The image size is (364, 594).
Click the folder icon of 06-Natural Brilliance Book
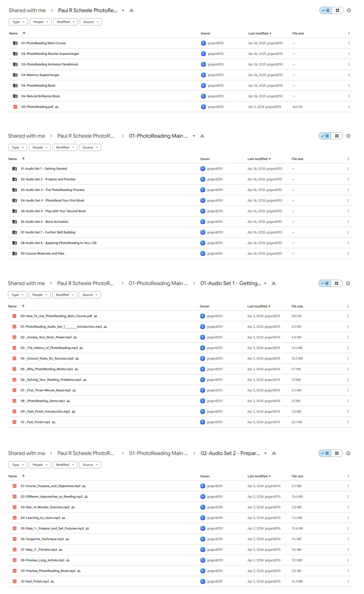pyautogui.click(x=15, y=96)
